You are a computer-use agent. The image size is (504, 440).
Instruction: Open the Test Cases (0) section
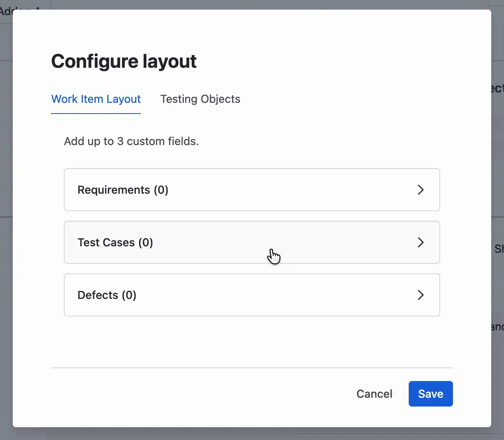click(x=252, y=242)
